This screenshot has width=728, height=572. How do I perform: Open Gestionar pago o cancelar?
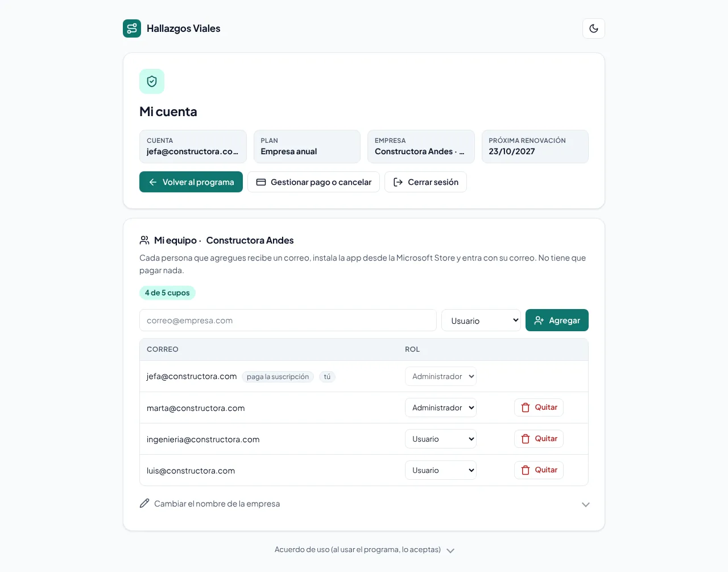point(313,182)
